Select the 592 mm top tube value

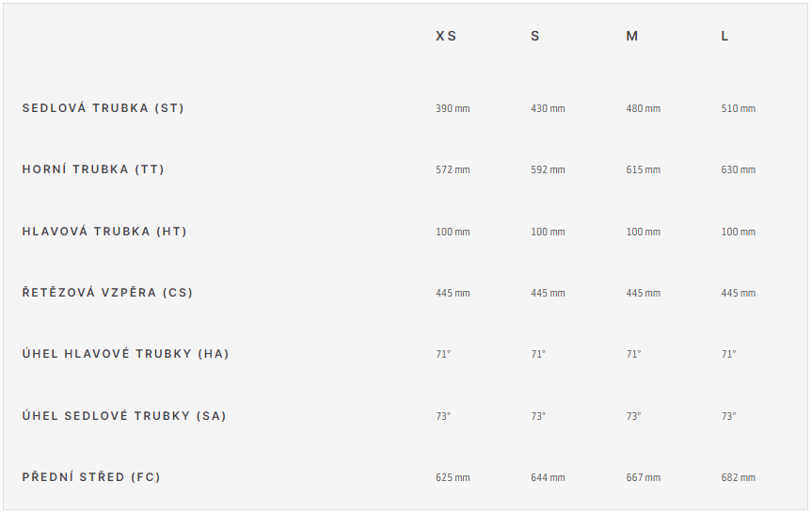coord(548,169)
